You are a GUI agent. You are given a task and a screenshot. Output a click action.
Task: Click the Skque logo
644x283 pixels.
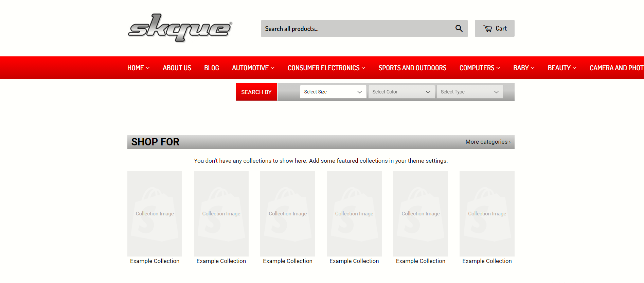[180, 28]
